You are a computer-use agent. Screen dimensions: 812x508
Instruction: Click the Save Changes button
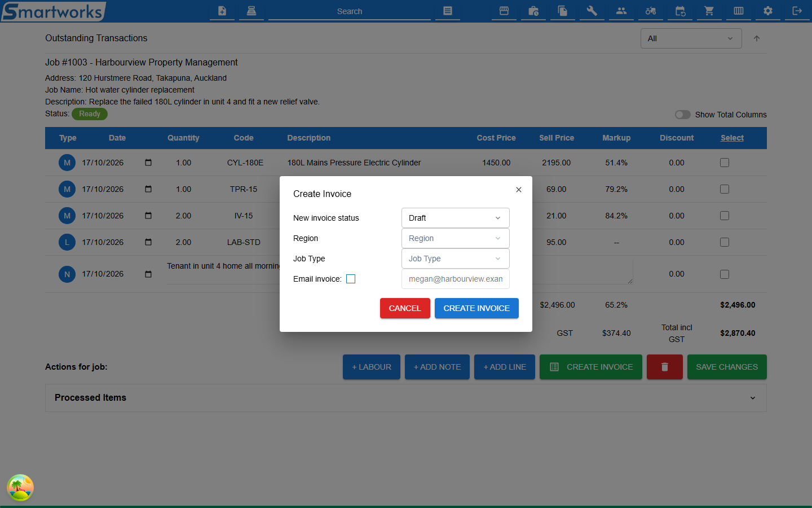(727, 367)
